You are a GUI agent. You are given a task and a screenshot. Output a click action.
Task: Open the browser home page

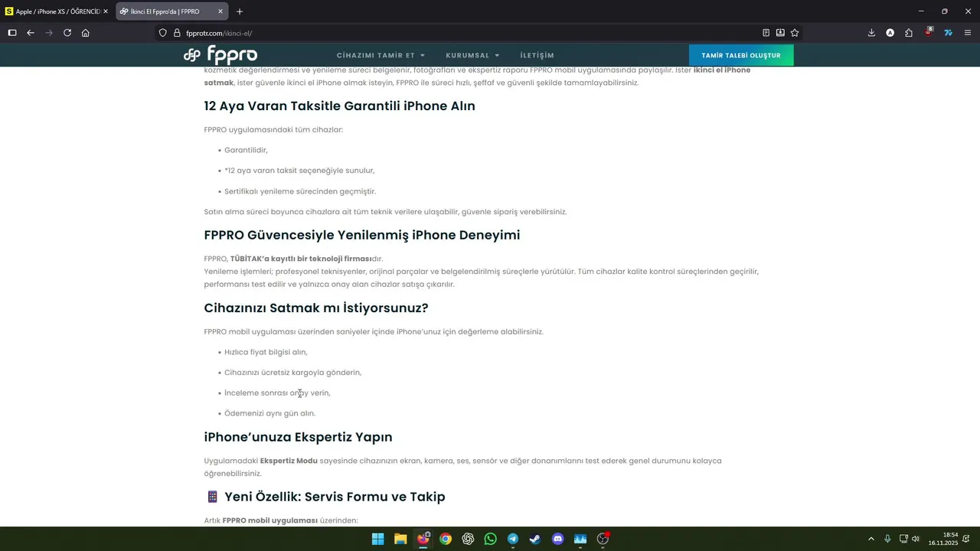click(x=86, y=33)
